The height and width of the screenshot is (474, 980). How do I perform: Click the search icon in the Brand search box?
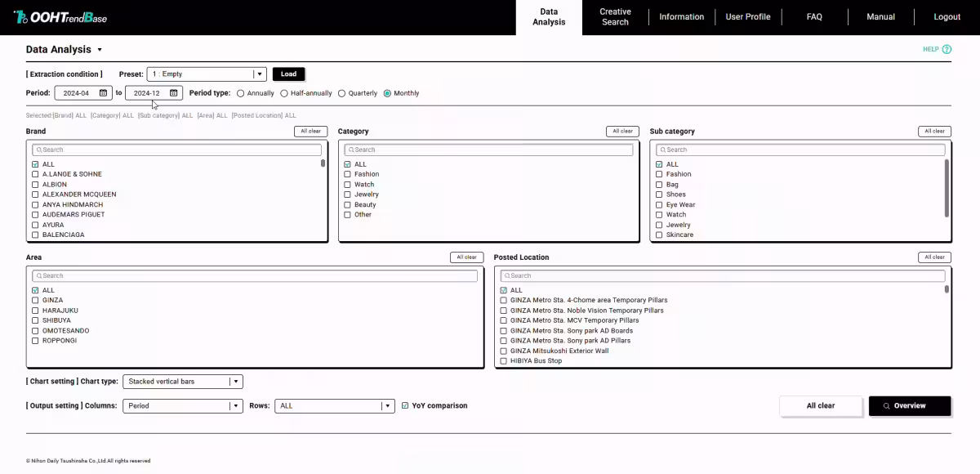point(38,150)
